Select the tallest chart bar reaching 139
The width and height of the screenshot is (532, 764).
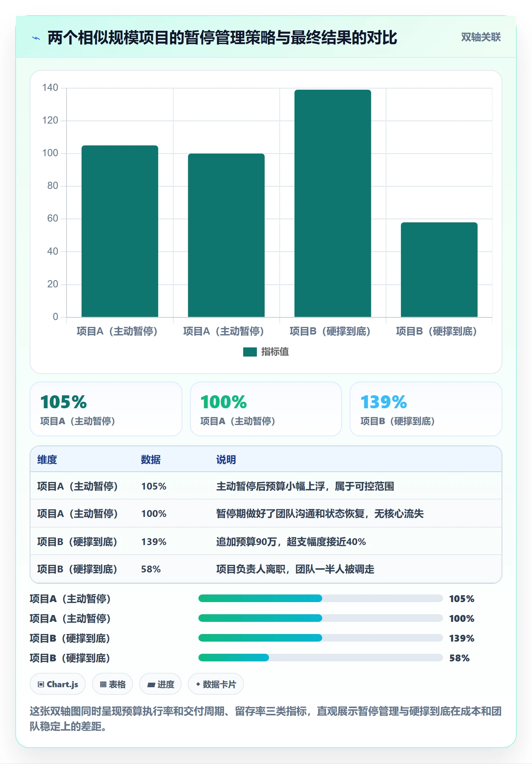[332, 203]
